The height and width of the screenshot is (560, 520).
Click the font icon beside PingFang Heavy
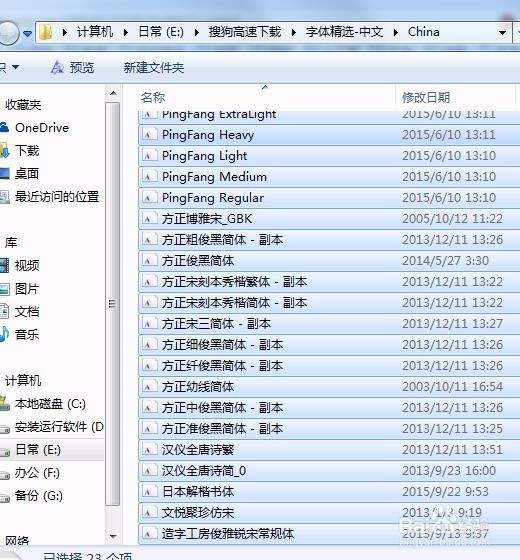[150, 135]
